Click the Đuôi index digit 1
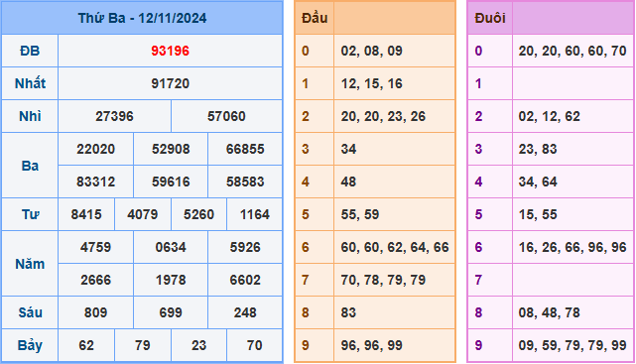636x364 pixels. click(478, 83)
